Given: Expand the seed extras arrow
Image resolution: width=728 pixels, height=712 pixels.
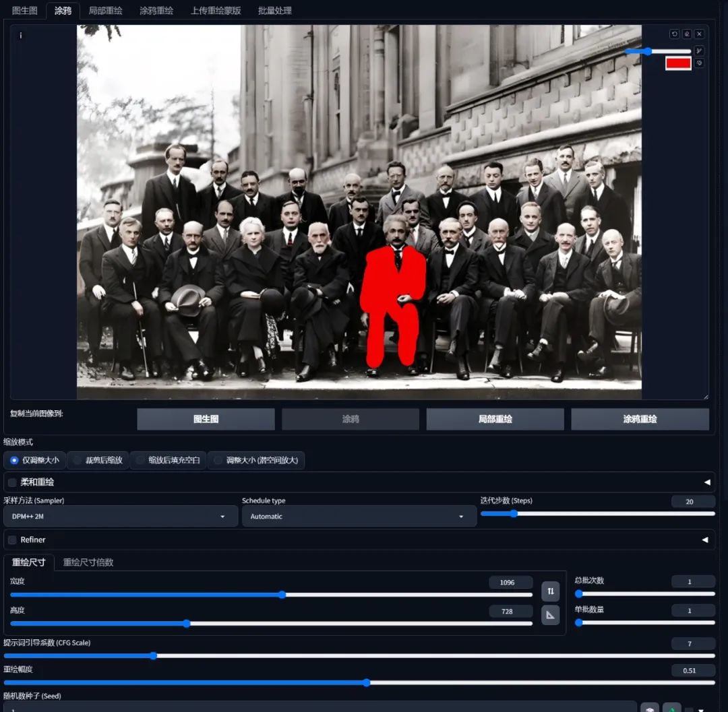Looking at the screenshot, I should click(700, 709).
